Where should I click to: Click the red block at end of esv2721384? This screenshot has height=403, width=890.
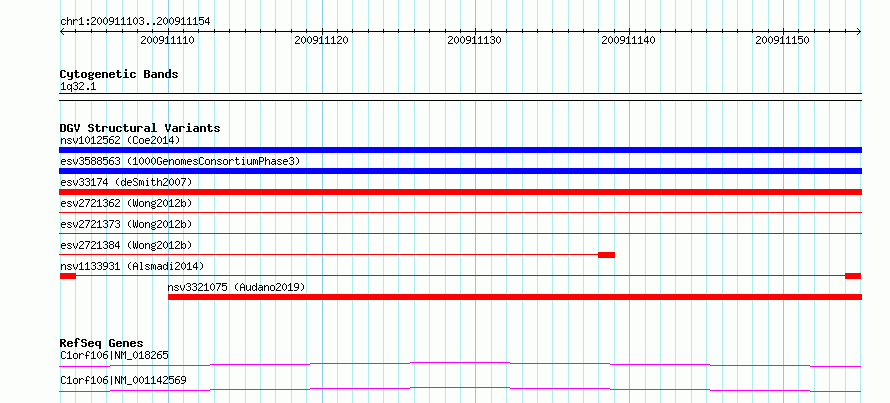point(606,255)
